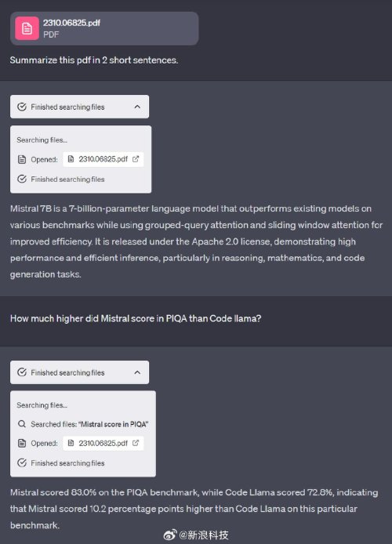Open first 2310.06825.pdf link in search panel
Viewport: 392px width, 544px height.
tap(103, 159)
